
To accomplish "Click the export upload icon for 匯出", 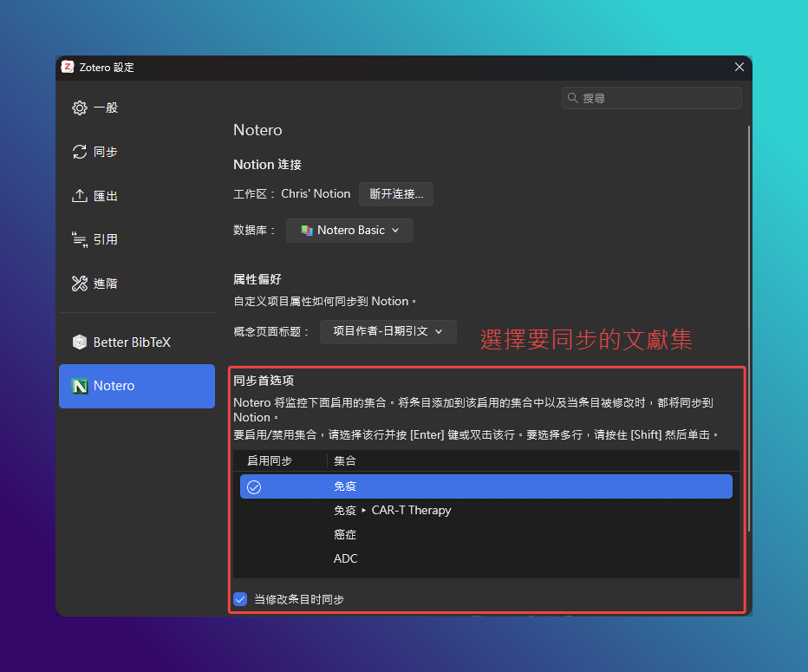I will click(x=80, y=196).
